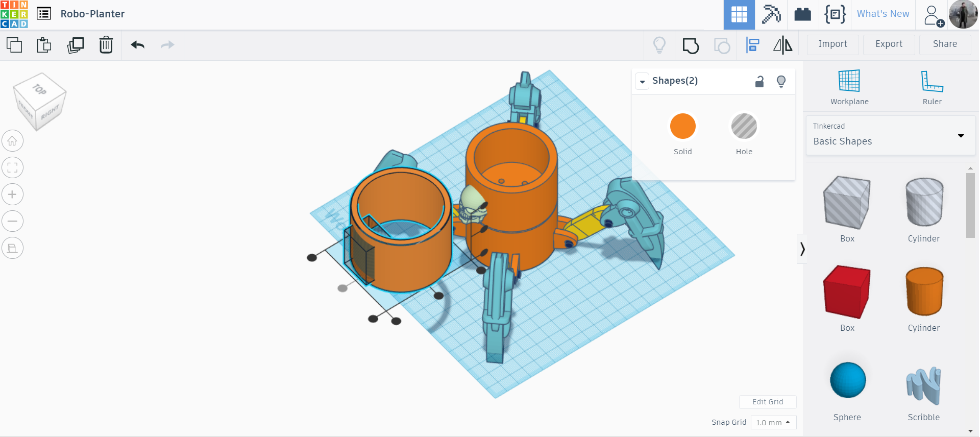Image resolution: width=980 pixels, height=437 pixels.
Task: Click the Import button
Action: 833,44
